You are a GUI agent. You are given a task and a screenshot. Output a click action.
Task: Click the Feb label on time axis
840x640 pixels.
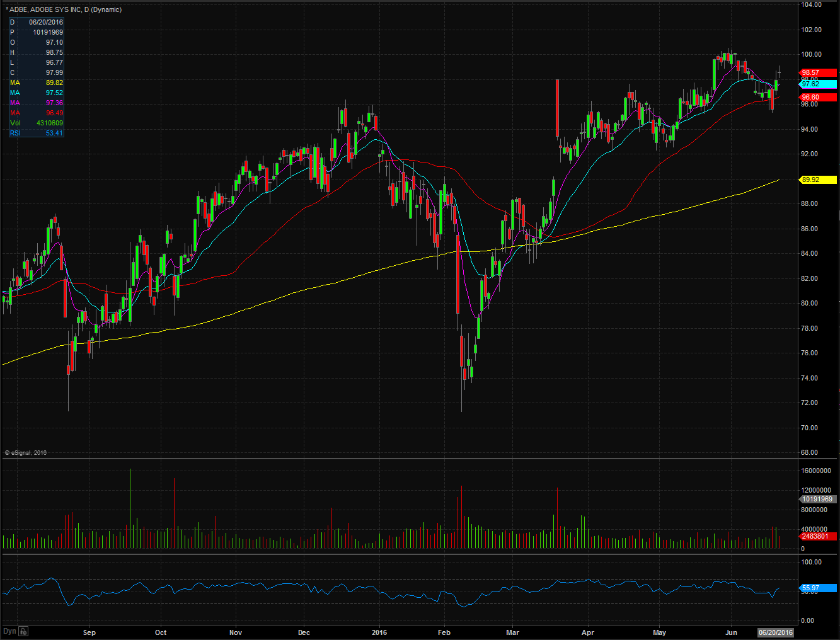point(444,632)
